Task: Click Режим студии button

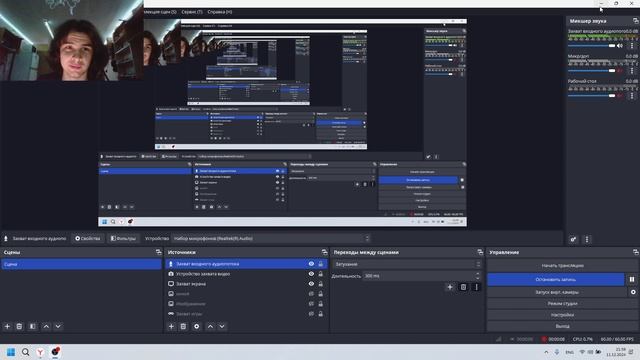Action: click(562, 303)
